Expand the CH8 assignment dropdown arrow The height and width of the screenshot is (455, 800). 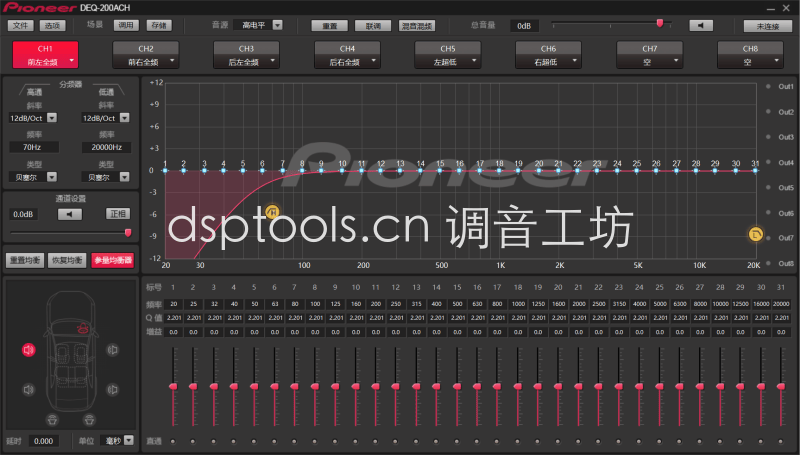point(777,61)
